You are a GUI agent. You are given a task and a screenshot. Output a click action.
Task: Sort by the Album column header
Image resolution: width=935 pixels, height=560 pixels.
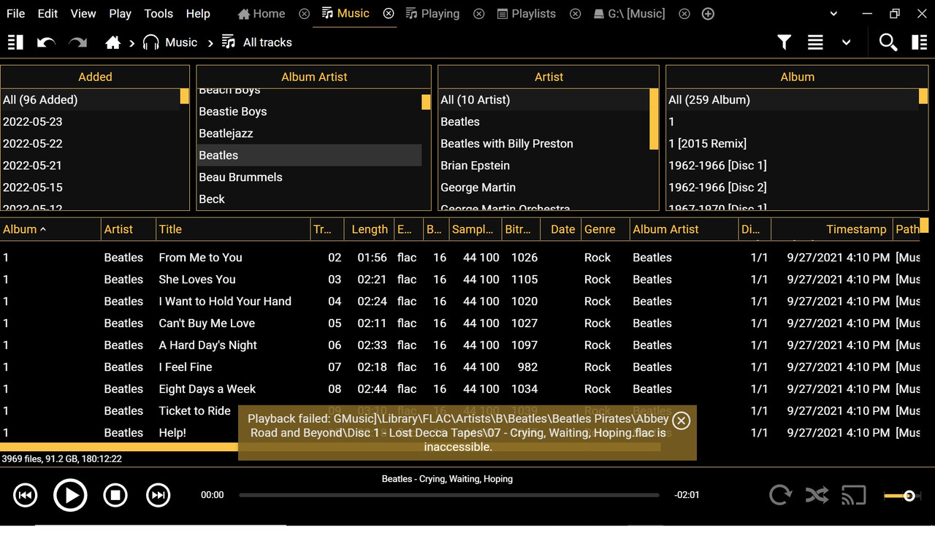tap(50, 229)
